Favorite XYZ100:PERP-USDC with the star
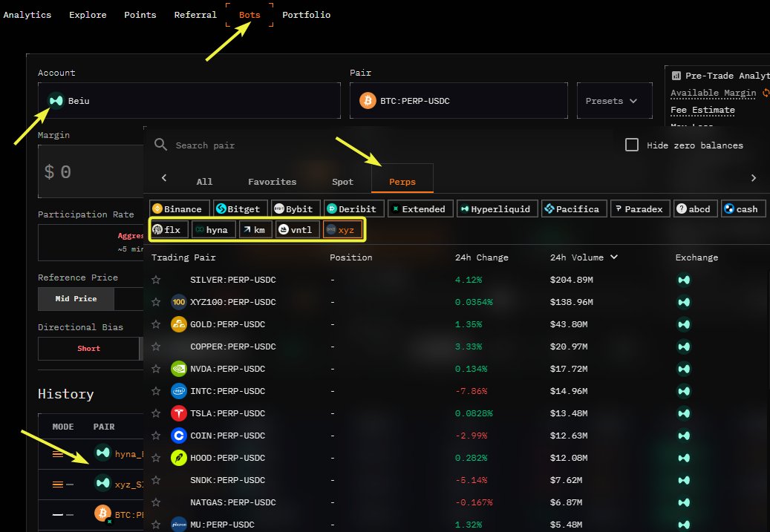Viewport: 770px width, 532px height. (x=156, y=302)
